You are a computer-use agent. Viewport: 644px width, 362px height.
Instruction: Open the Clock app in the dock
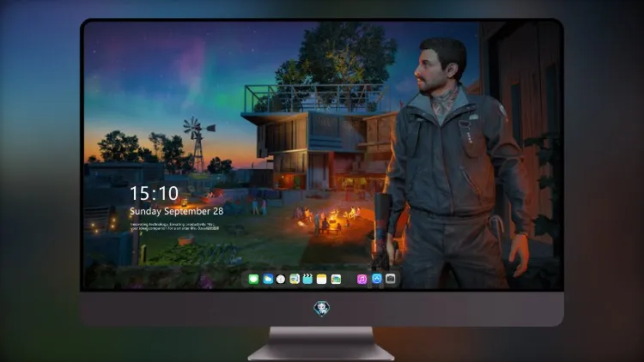coord(281,280)
